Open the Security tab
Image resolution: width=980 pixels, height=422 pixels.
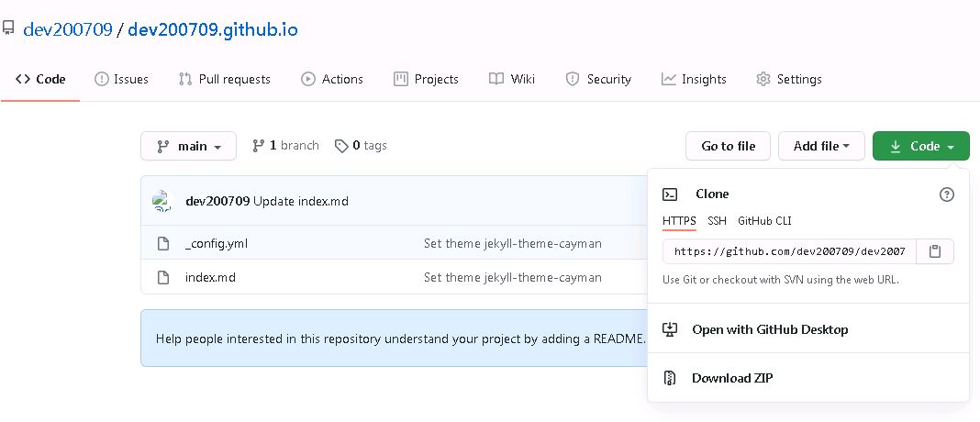(598, 80)
